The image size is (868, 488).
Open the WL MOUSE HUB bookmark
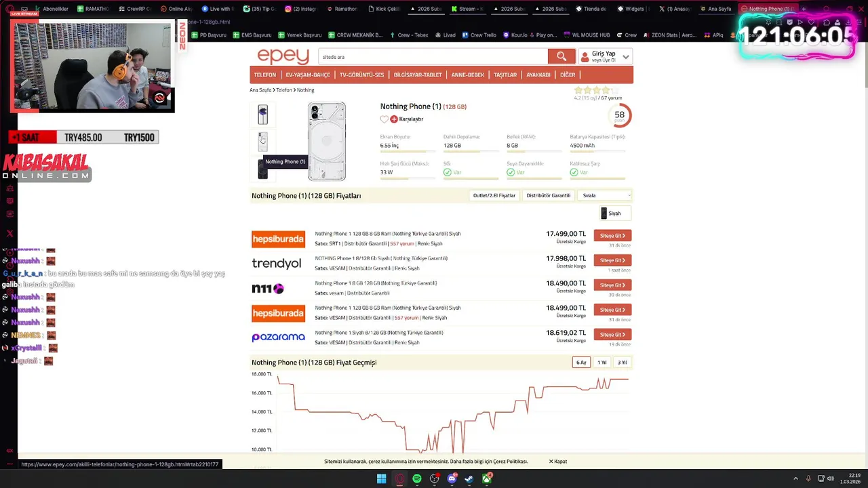tap(587, 35)
